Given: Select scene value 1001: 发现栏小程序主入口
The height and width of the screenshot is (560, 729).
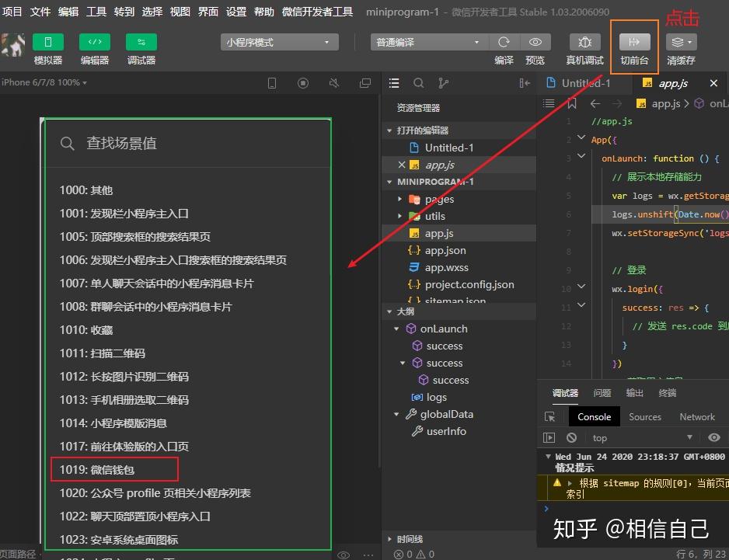Looking at the screenshot, I should coord(124,214).
